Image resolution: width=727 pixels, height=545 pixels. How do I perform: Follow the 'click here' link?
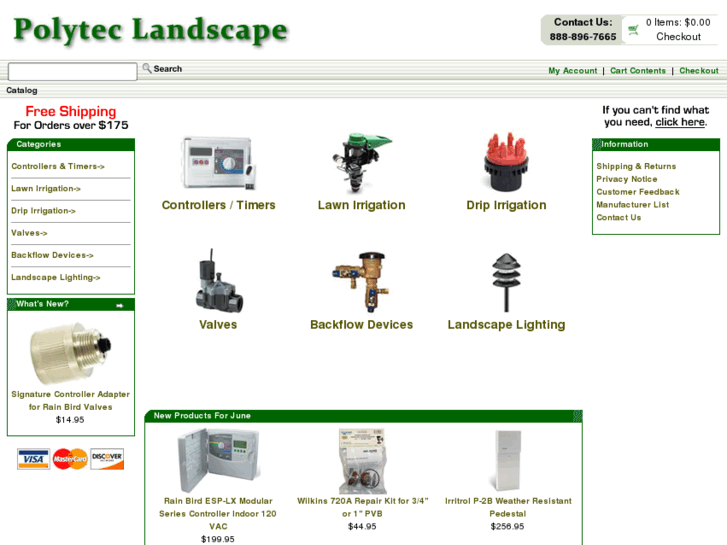(680, 122)
